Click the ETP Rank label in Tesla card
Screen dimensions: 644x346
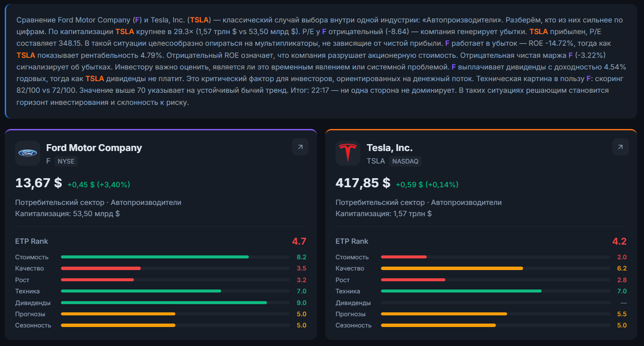click(x=352, y=241)
